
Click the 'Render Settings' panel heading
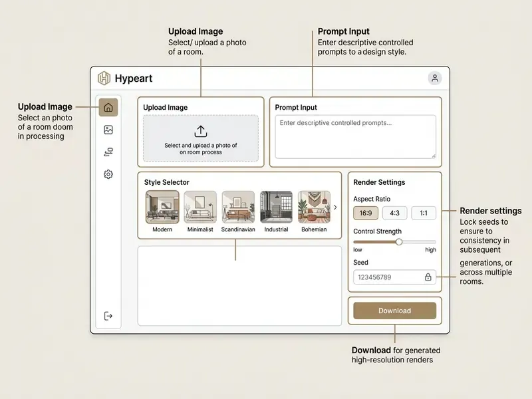379,182
